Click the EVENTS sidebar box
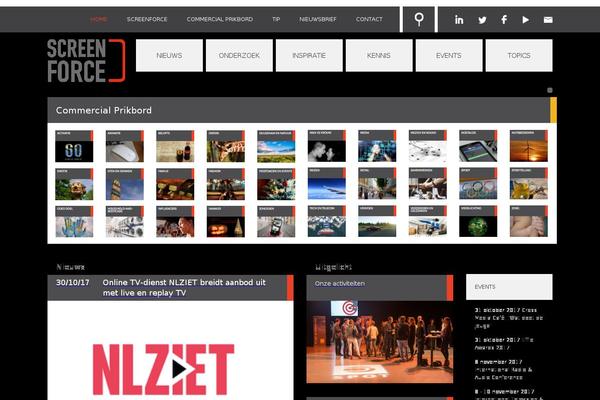 [x=509, y=287]
